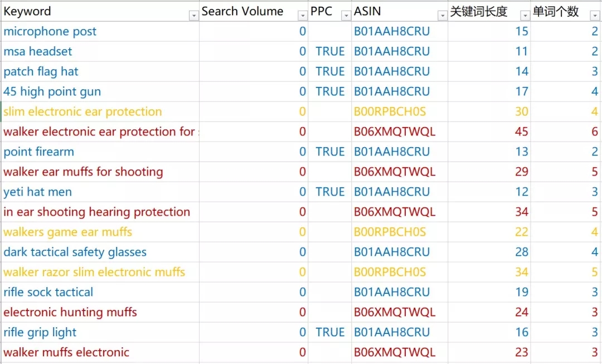This screenshot has height=364, width=602.
Task: Select 'walker razor slim electronic muffs' cell
Action: 100,272
